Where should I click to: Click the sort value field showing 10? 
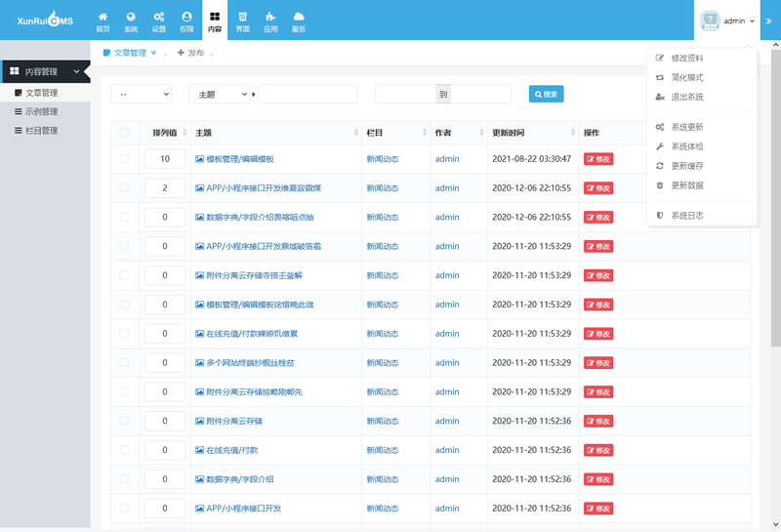(x=165, y=159)
